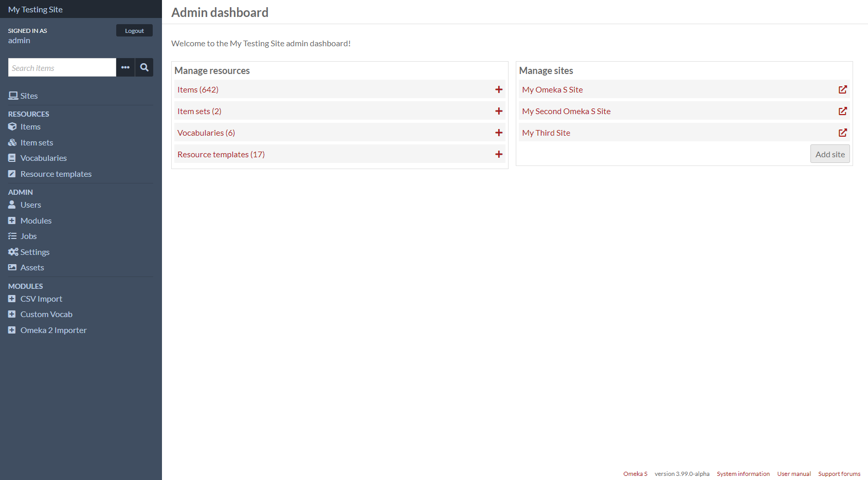Screen dimensions: 868x480
Task: Open advanced search ellipsis button
Action: point(125,67)
